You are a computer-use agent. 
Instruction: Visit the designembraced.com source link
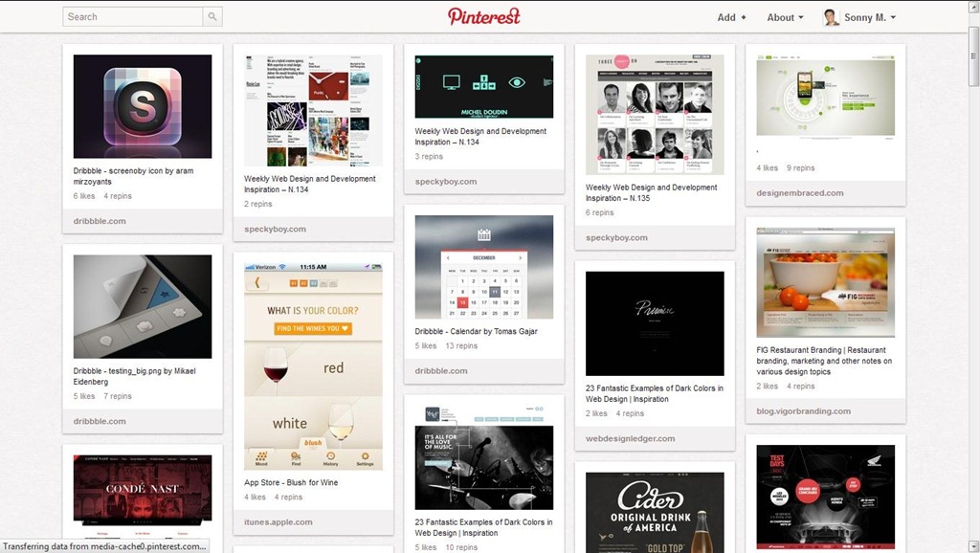799,193
